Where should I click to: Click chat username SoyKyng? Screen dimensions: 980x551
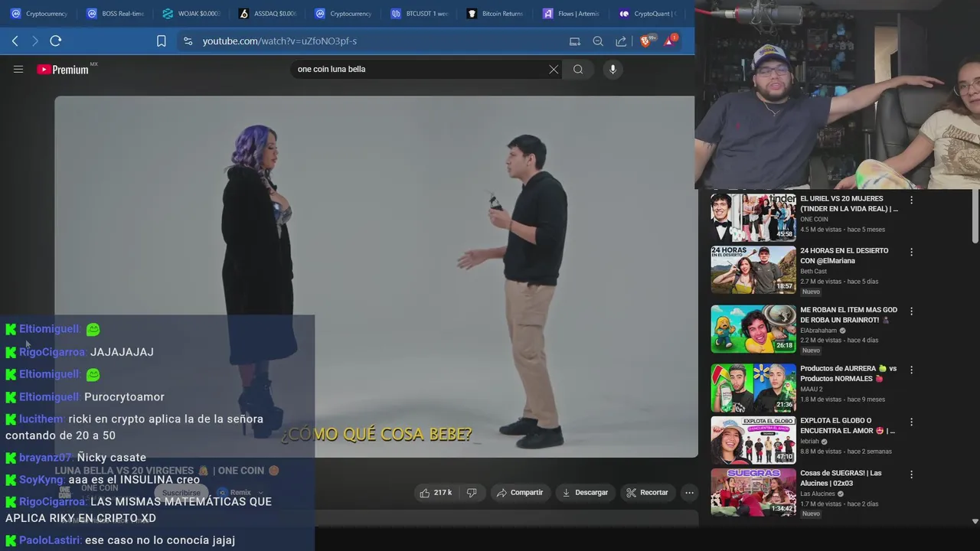pos(42,480)
